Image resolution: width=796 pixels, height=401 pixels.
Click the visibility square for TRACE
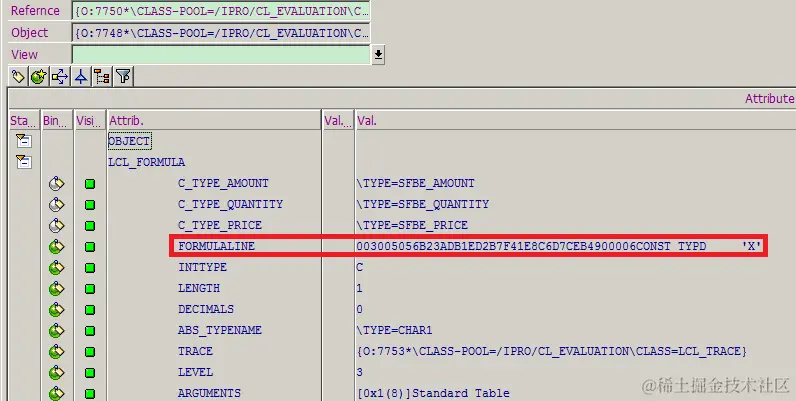[90, 352]
